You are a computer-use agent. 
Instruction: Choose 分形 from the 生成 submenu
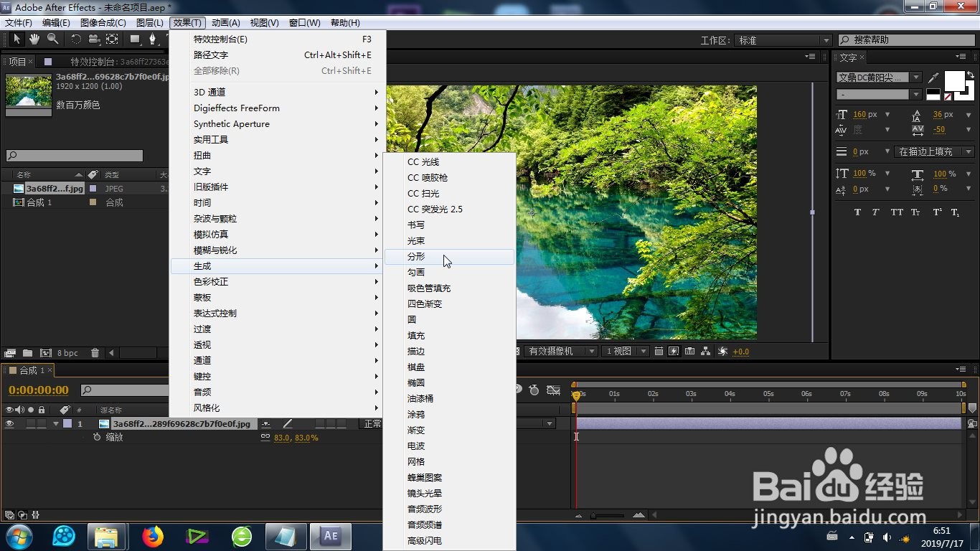click(x=450, y=256)
